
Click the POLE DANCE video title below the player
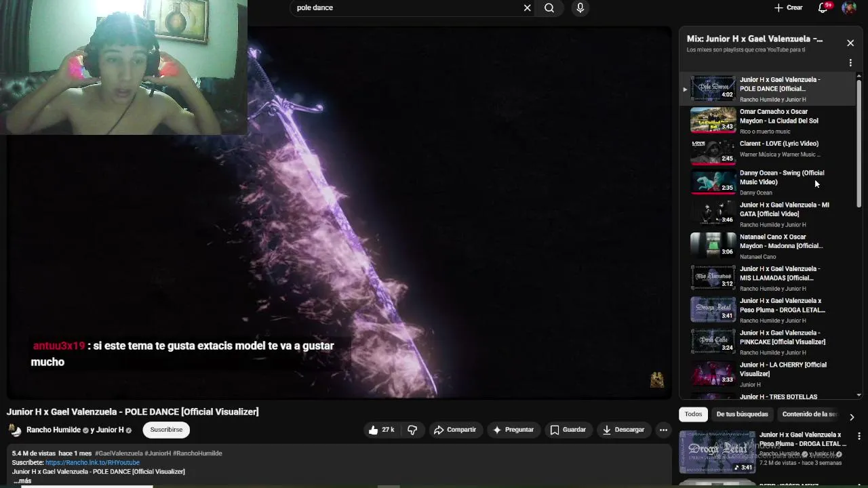pyautogui.click(x=133, y=412)
